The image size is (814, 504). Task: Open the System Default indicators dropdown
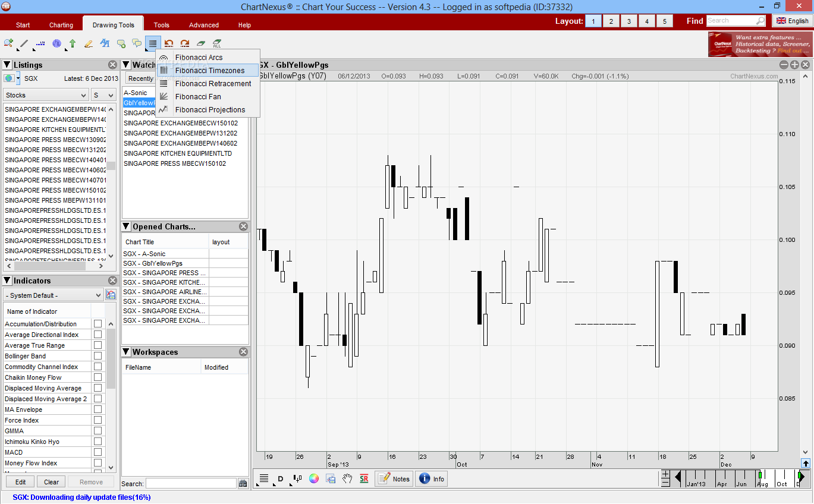(x=54, y=295)
